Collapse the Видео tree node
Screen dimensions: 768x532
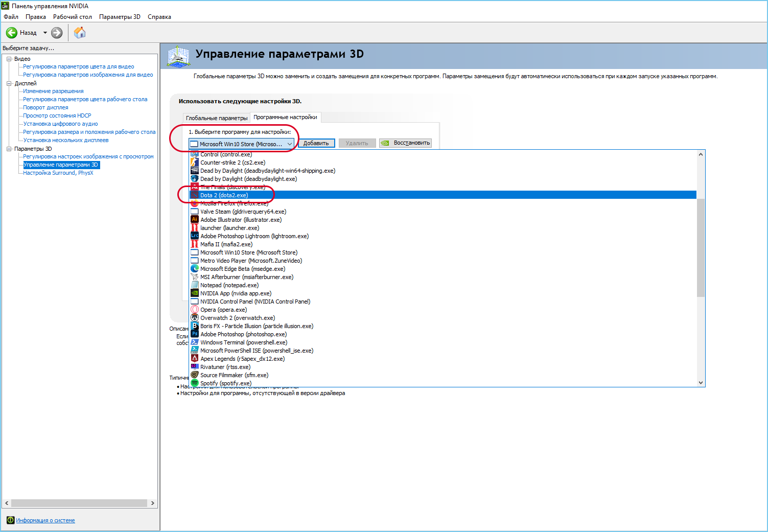pyautogui.click(x=9, y=59)
